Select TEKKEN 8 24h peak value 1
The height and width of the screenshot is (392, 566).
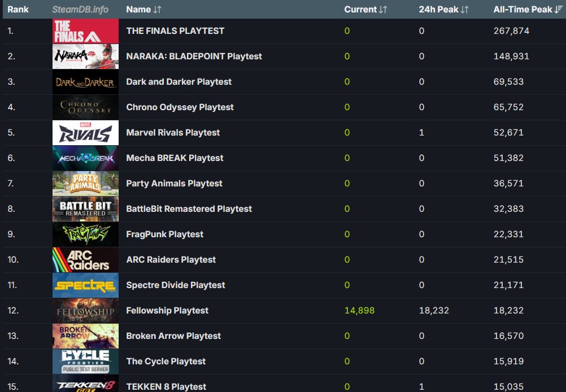[x=421, y=387]
